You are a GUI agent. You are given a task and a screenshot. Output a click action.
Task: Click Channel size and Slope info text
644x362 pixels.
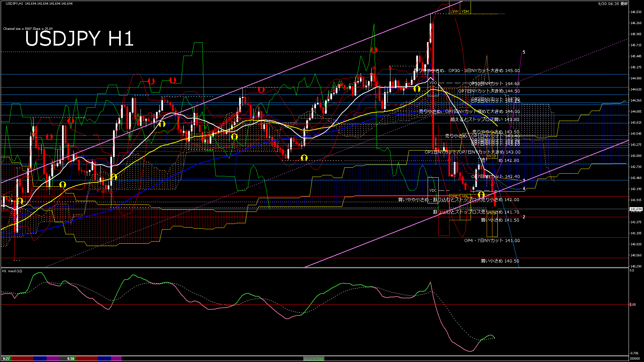coord(28,29)
